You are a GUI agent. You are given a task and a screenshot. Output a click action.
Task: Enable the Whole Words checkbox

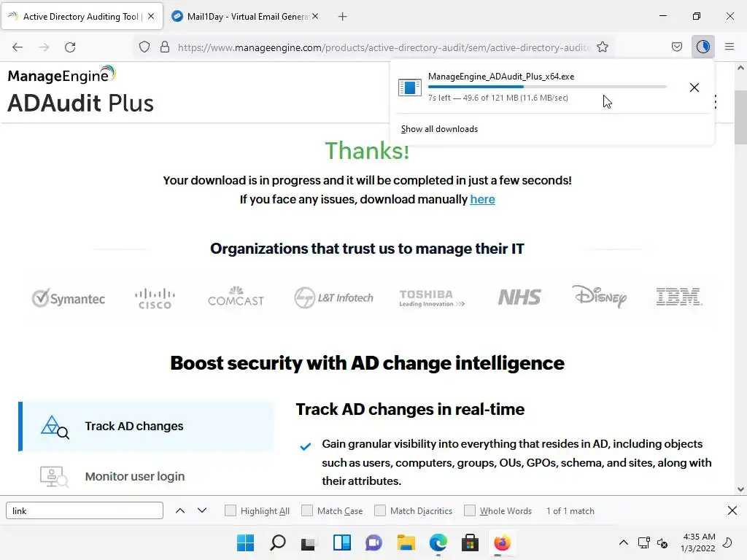470,511
